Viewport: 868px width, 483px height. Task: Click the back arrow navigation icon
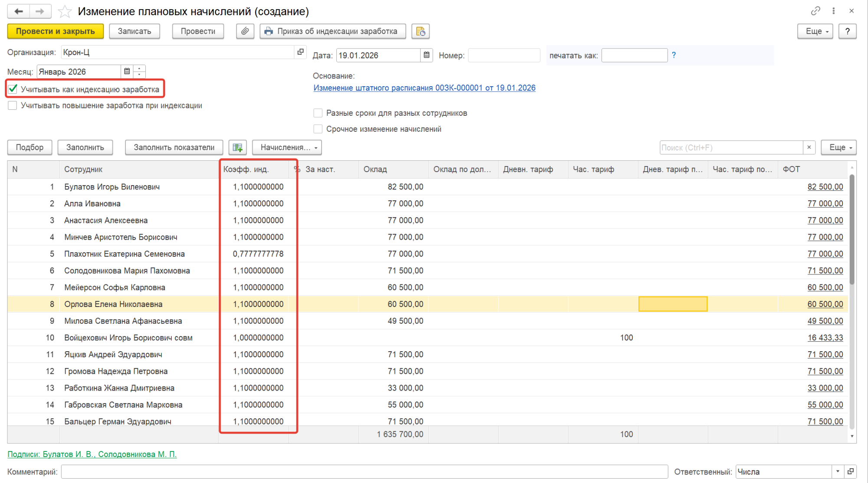pyautogui.click(x=19, y=11)
